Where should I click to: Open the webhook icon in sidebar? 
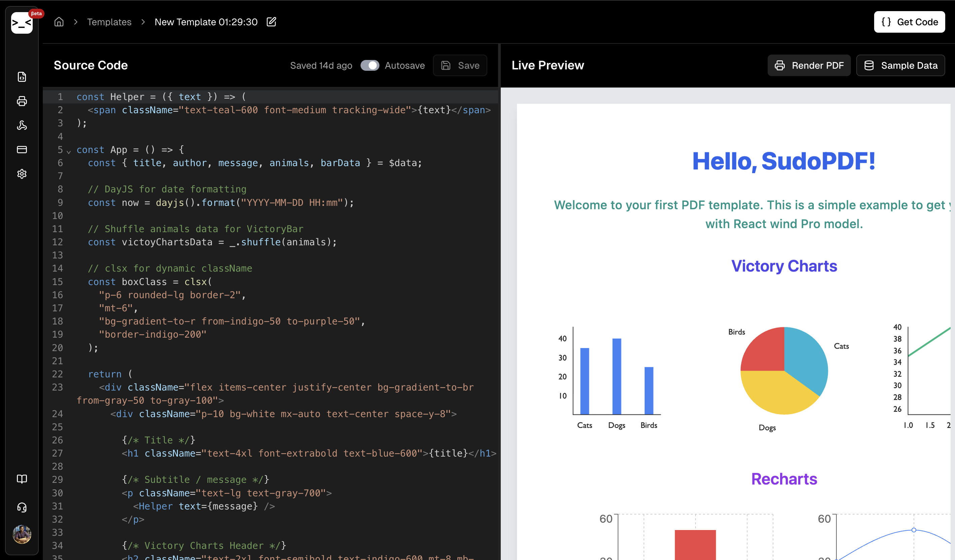coord(22,125)
